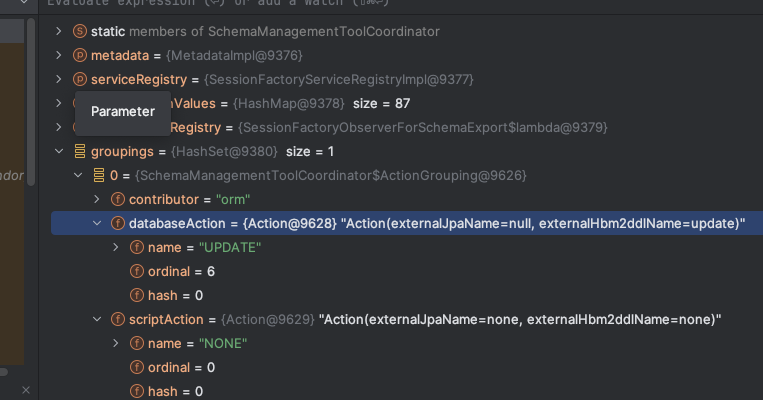Screen dimensions: 763x400
Task: Click the parameter icon beside serviceRegistry
Action: (x=80, y=79)
